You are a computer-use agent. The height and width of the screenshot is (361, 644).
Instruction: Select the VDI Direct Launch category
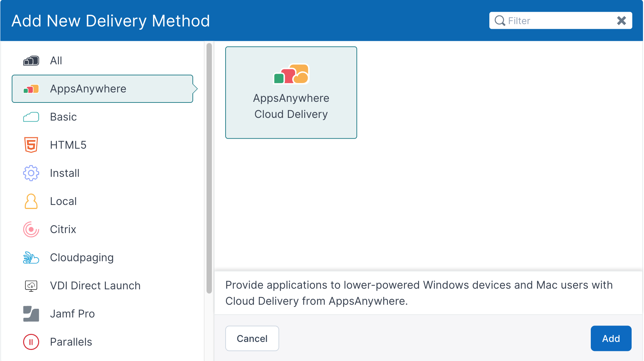pos(102,286)
